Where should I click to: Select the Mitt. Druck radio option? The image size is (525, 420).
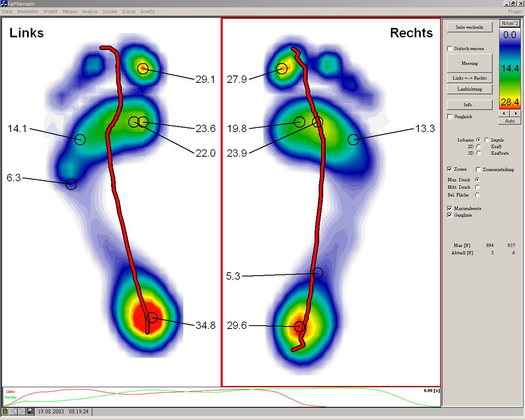(477, 187)
